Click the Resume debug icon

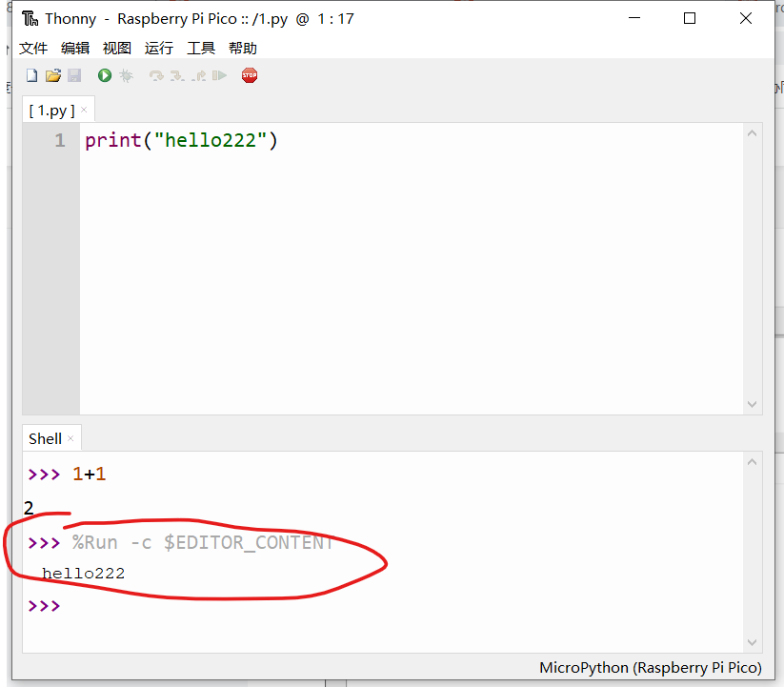221,75
